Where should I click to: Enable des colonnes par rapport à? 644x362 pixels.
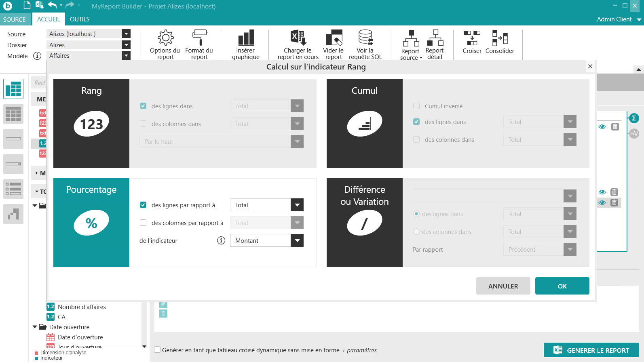(x=143, y=223)
